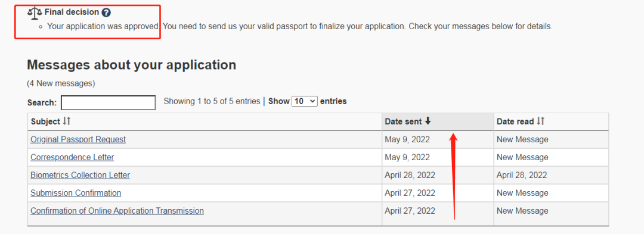Click the Messages about your application heading
This screenshot has width=644, height=234.
(131, 65)
